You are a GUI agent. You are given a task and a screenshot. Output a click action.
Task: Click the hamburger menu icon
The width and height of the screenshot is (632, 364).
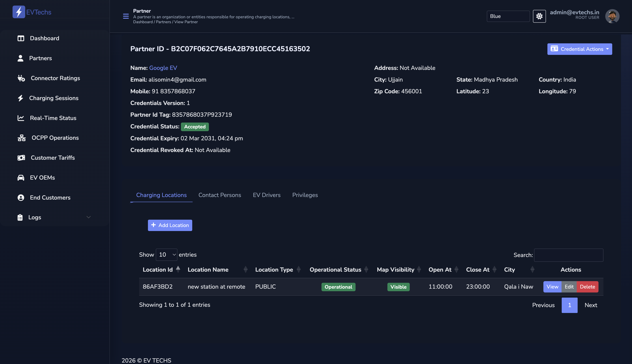pyautogui.click(x=126, y=16)
